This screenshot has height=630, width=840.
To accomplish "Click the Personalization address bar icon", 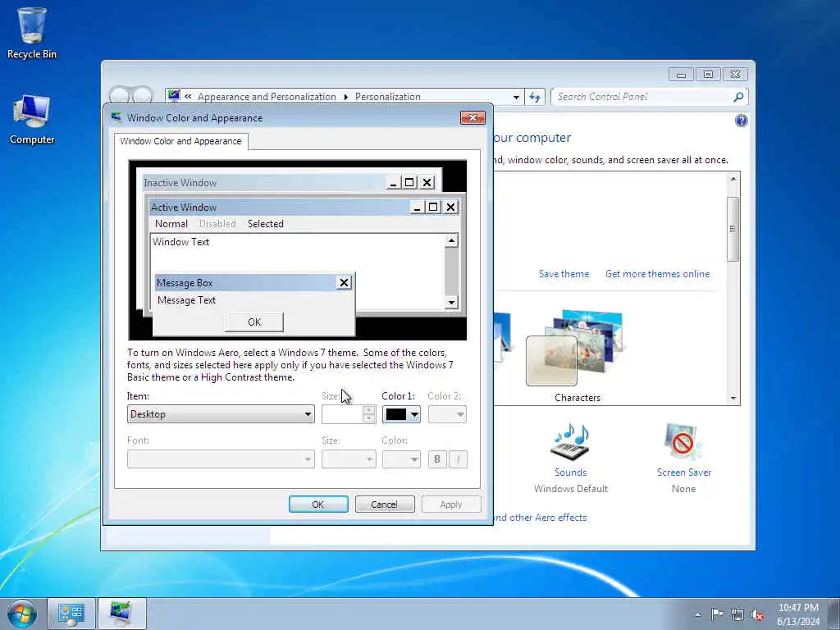I will [x=174, y=96].
